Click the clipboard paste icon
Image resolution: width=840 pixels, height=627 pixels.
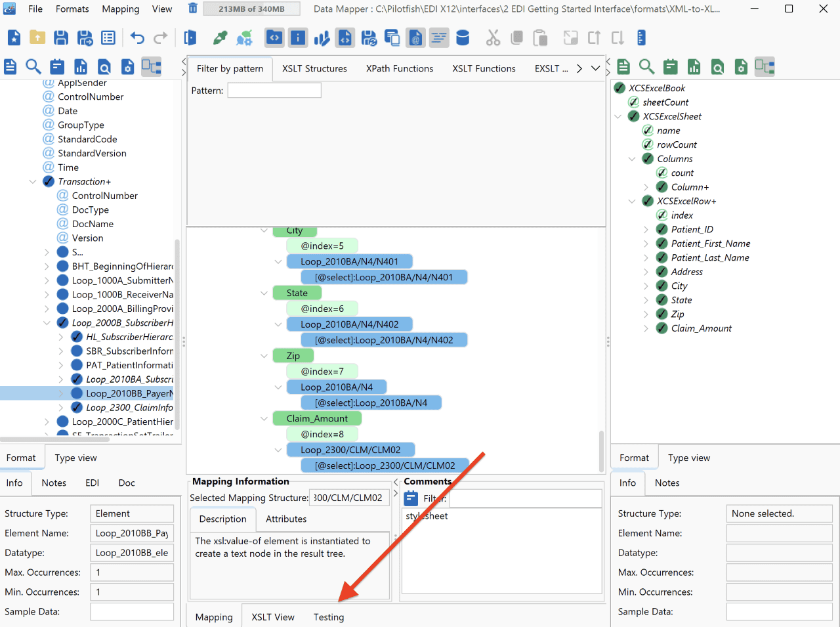(x=540, y=38)
